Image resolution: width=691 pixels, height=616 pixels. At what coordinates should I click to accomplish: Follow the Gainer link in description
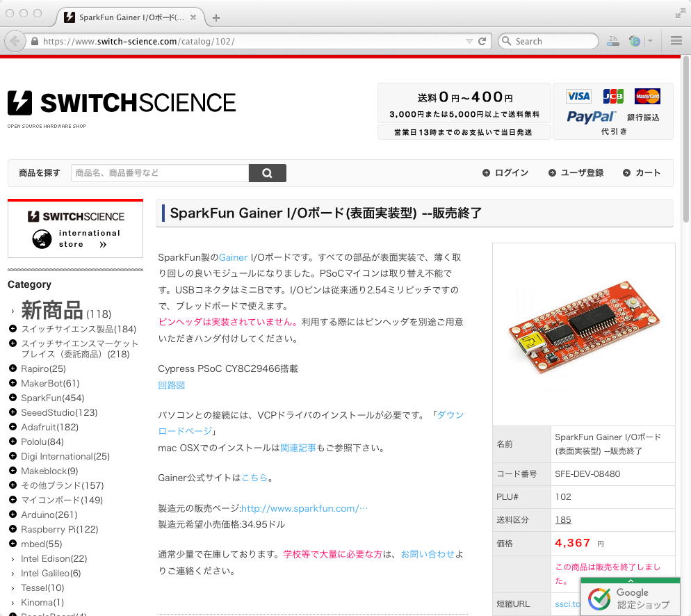(233, 257)
